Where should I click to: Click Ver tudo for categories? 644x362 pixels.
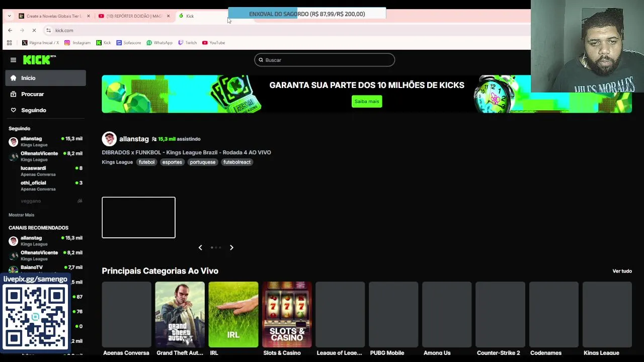point(622,271)
